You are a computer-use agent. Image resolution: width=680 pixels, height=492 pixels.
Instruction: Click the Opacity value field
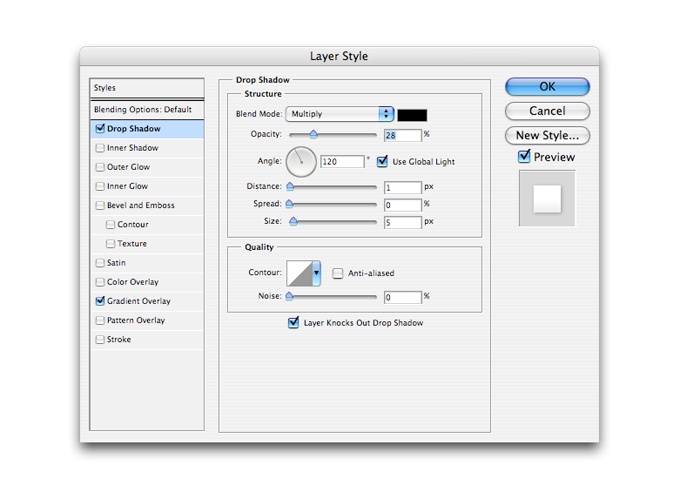pyautogui.click(x=403, y=135)
